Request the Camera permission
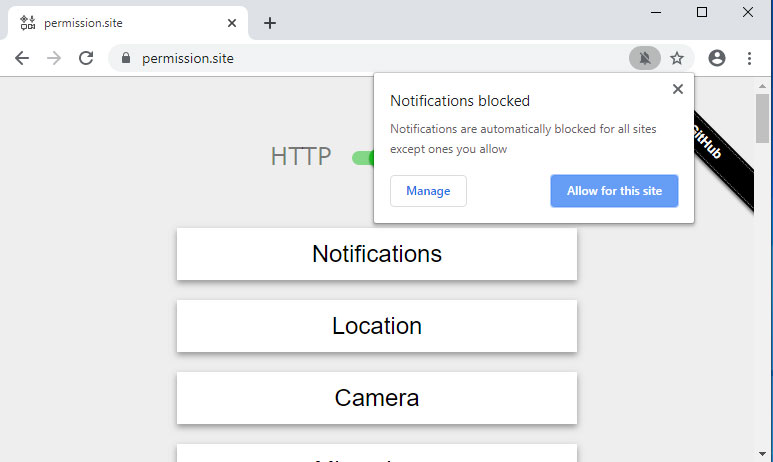The height and width of the screenshot is (462, 773). (x=377, y=398)
